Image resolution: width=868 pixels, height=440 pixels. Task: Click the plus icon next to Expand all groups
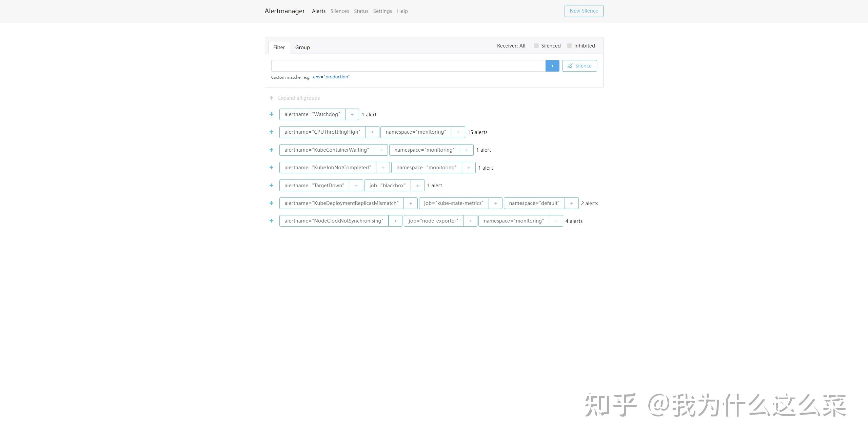tap(271, 98)
